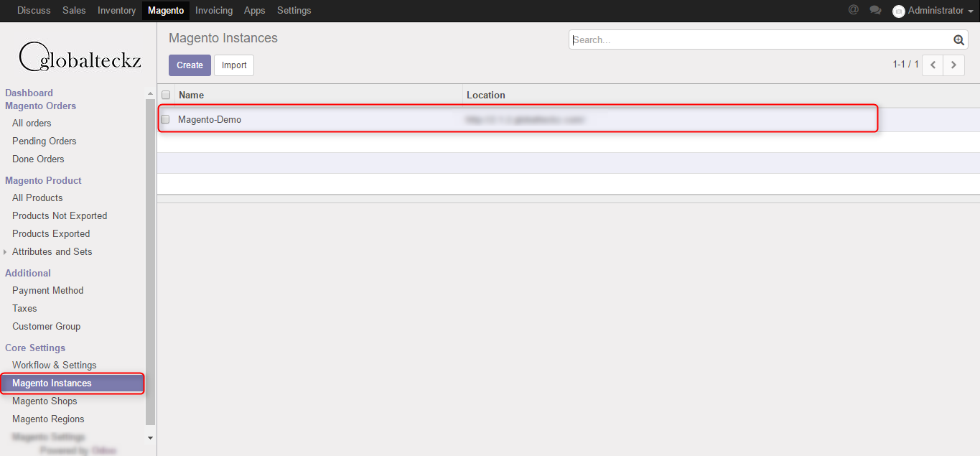
Task: Open Products Exported
Action: 51,234
